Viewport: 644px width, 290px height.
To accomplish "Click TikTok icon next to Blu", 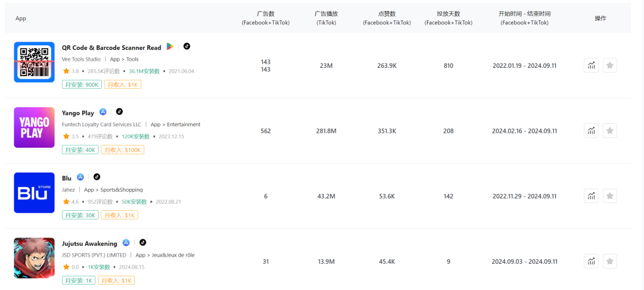I will [x=97, y=177].
